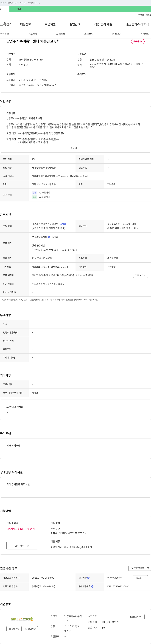Jump to the 모집요강 section tab

point(5,34)
